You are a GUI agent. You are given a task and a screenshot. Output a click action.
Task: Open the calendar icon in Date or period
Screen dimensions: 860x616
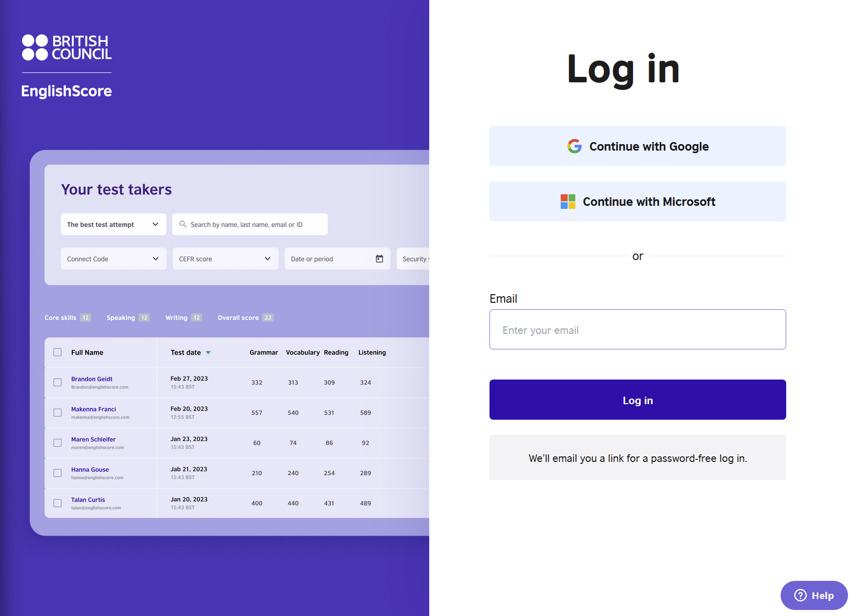click(380, 259)
